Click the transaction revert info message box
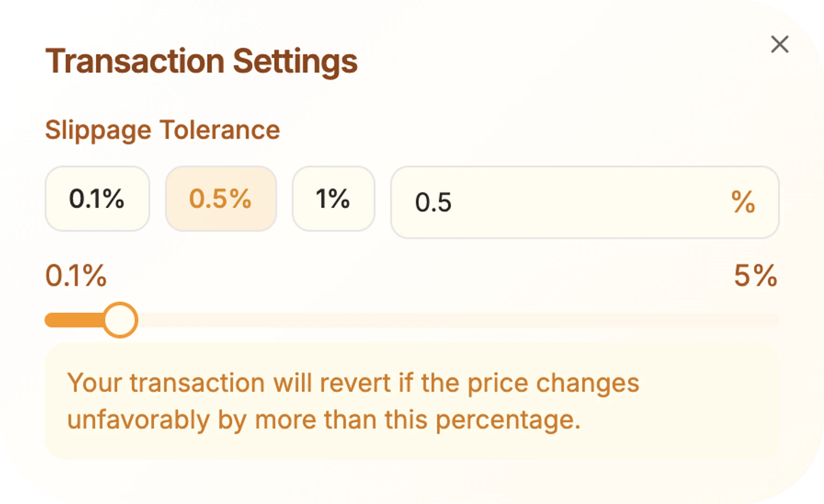This screenshot has height=504, width=824. [412, 401]
